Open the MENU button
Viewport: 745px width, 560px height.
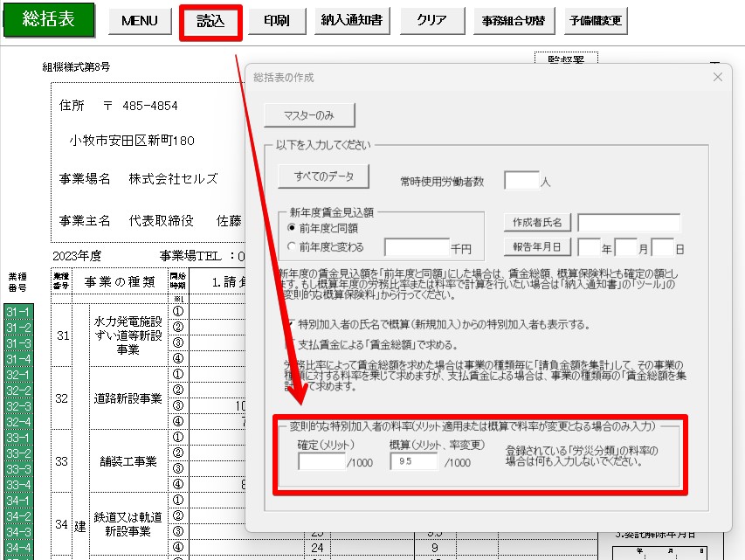(140, 21)
